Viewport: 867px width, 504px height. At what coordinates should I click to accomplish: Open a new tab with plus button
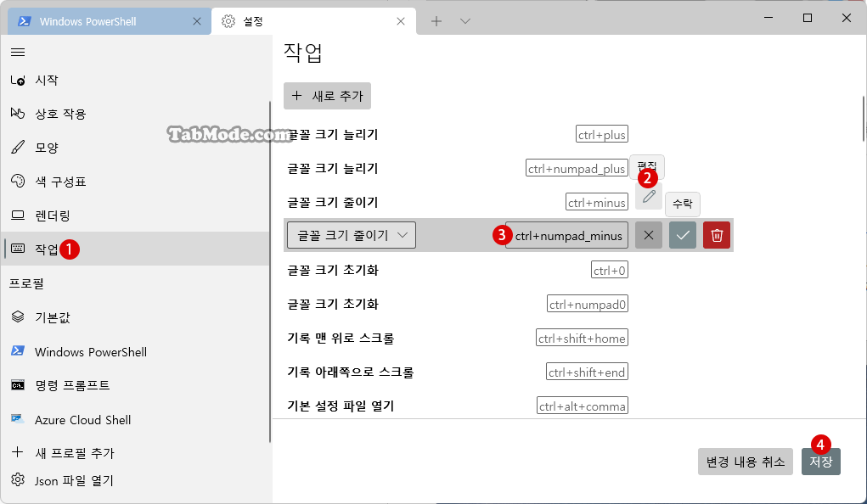tap(436, 21)
